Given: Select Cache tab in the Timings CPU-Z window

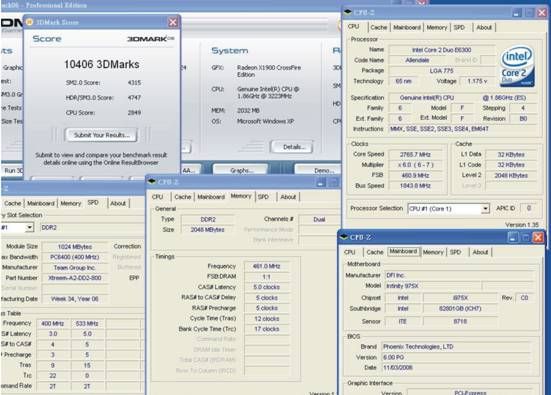Looking at the screenshot, I should click(x=183, y=197).
